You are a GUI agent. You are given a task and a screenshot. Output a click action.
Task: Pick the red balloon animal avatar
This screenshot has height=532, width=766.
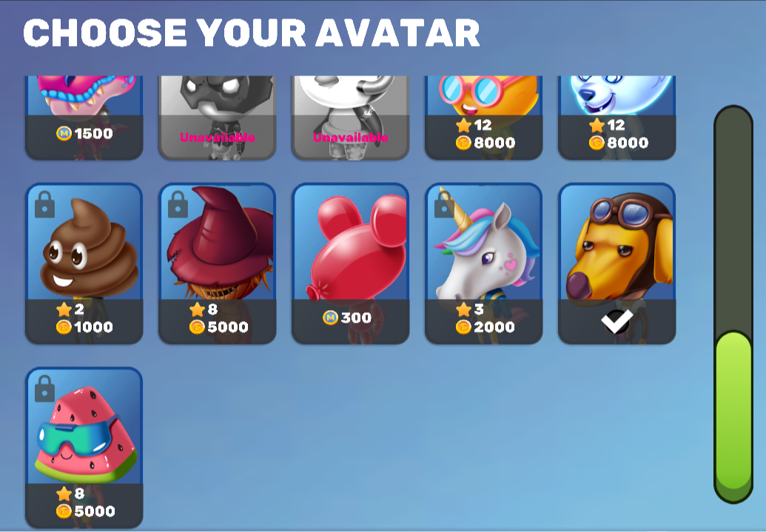click(x=350, y=264)
